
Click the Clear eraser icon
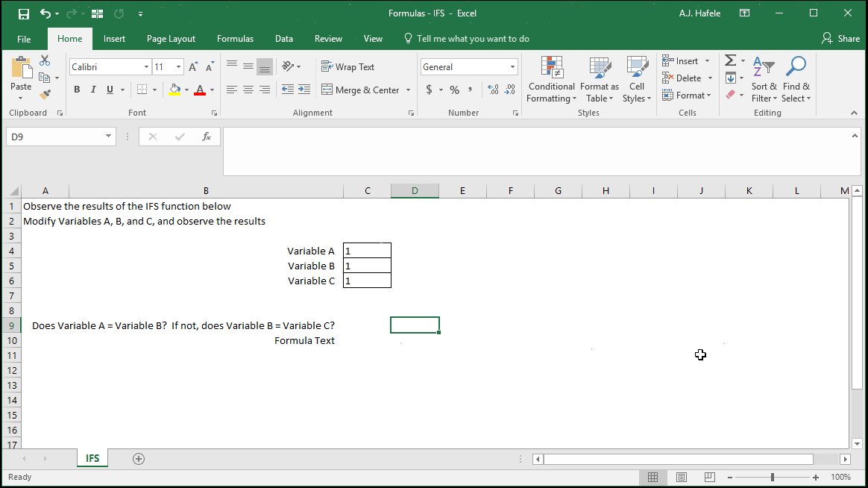click(x=731, y=95)
